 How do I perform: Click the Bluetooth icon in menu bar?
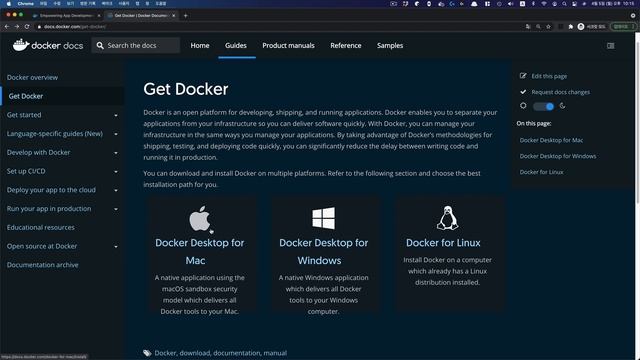point(533,3)
